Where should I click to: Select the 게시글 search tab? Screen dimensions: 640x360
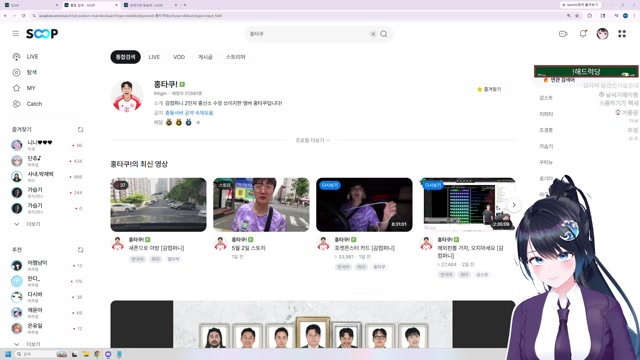point(205,57)
